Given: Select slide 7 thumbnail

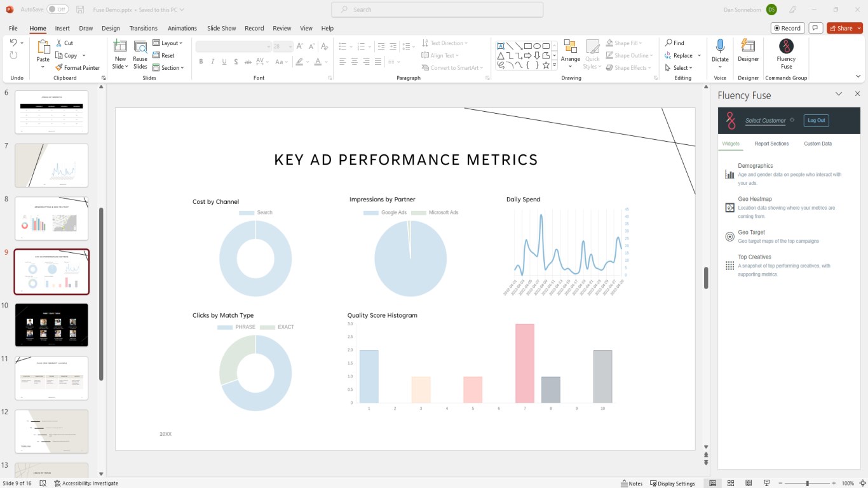Looking at the screenshot, I should coord(51,165).
